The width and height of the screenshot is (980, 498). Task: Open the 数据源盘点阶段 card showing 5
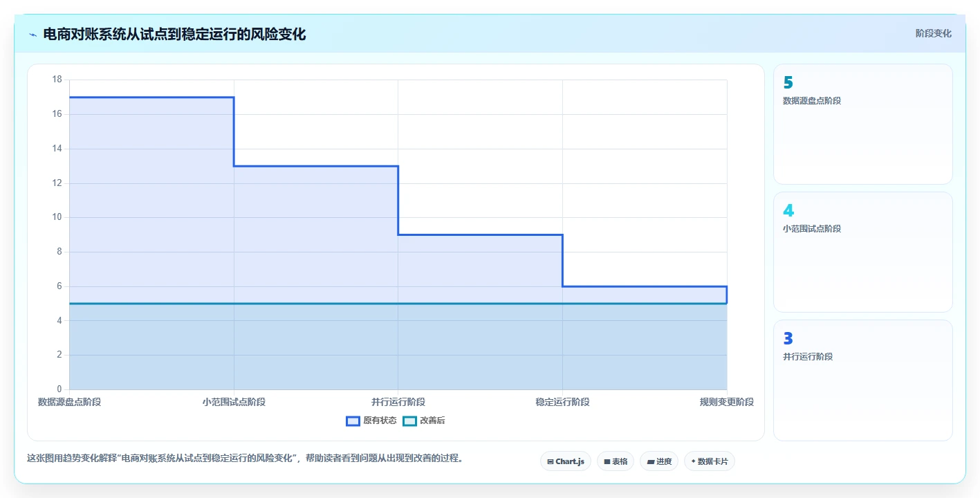pyautogui.click(x=862, y=124)
